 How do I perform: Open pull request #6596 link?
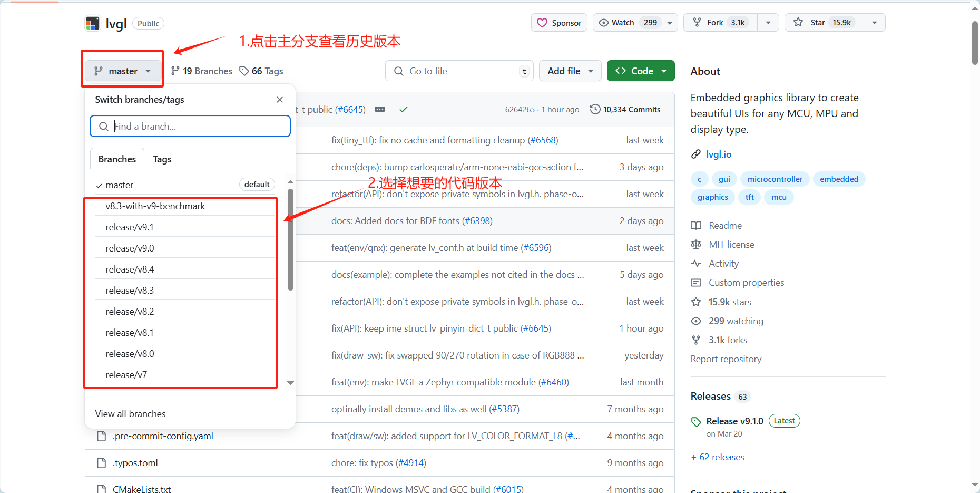click(536, 248)
